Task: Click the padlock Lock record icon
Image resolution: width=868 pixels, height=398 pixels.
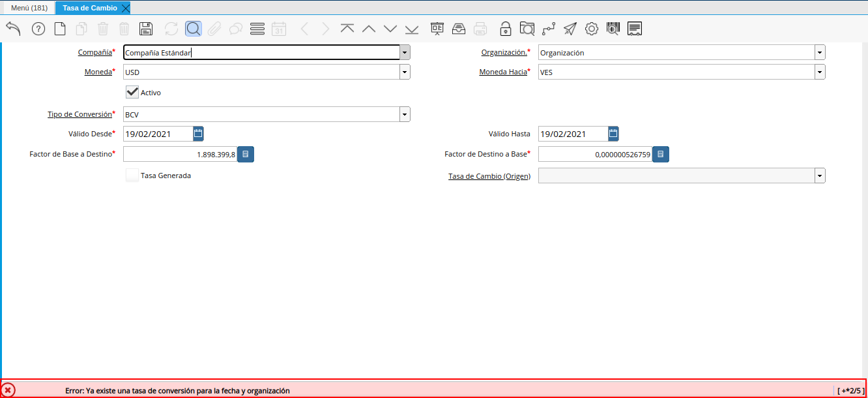Action: coord(506,29)
